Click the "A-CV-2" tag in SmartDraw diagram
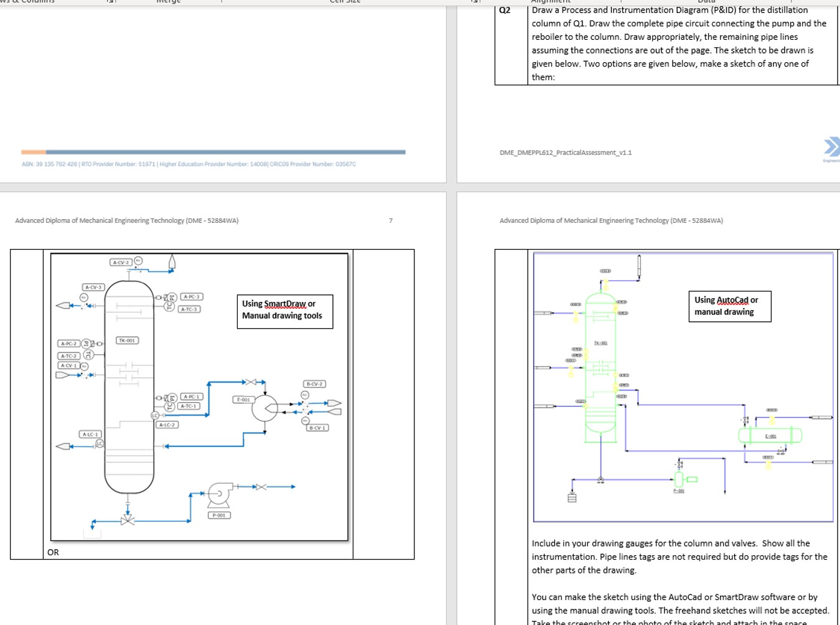 [x=121, y=263]
